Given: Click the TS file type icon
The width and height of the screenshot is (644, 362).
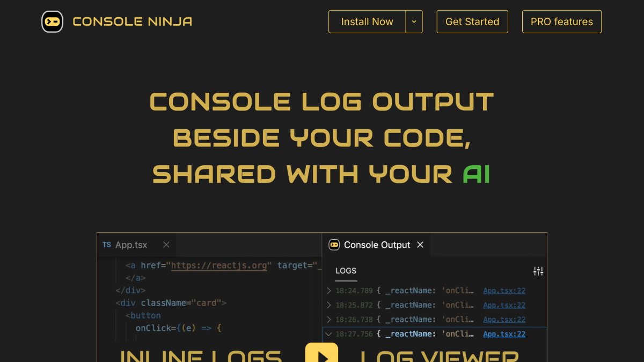Looking at the screenshot, I should click(x=107, y=245).
